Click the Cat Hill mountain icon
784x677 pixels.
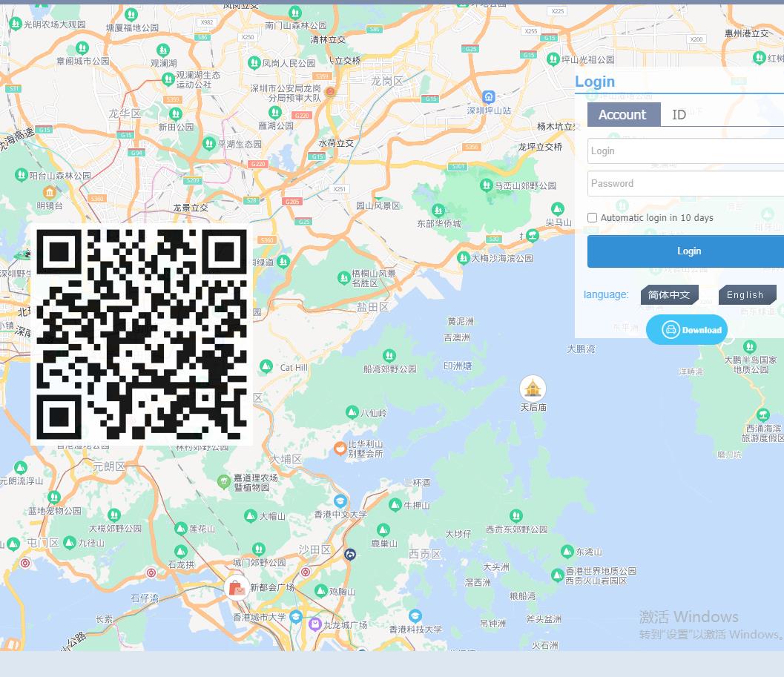(x=266, y=366)
